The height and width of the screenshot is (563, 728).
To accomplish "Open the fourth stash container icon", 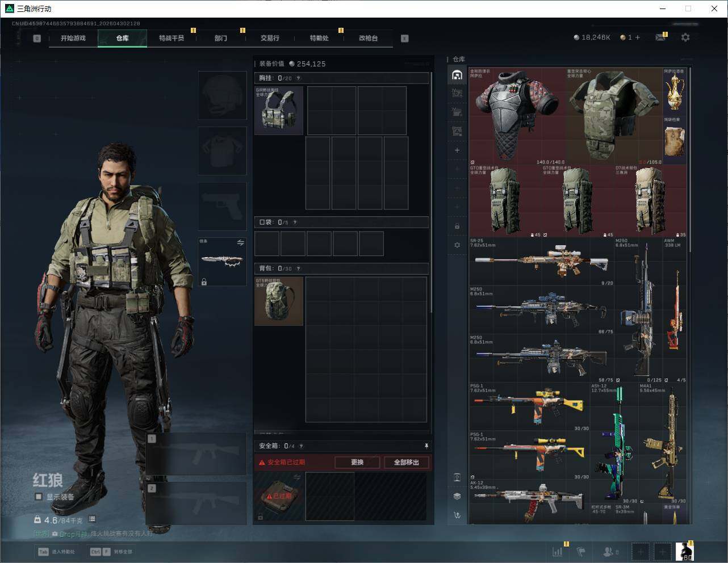I will pyautogui.click(x=457, y=131).
